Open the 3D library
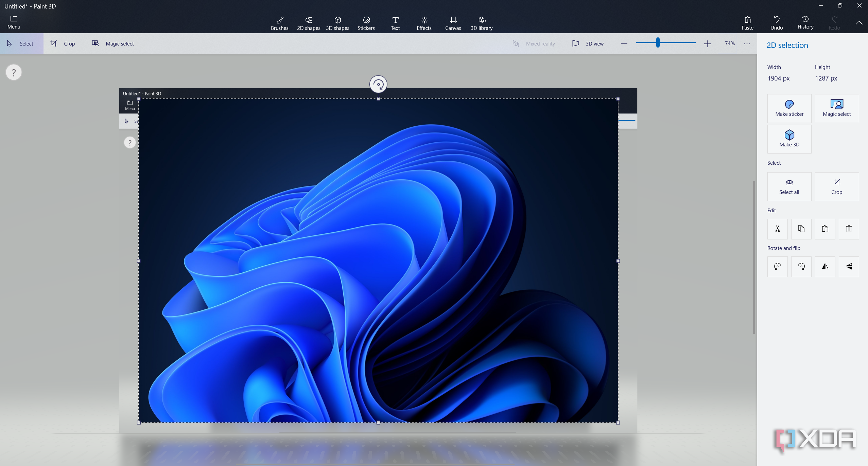Image resolution: width=868 pixels, height=466 pixels. [x=482, y=23]
